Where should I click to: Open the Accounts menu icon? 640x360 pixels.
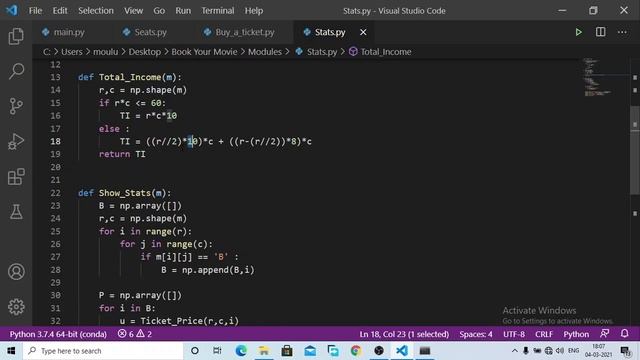tap(16, 272)
